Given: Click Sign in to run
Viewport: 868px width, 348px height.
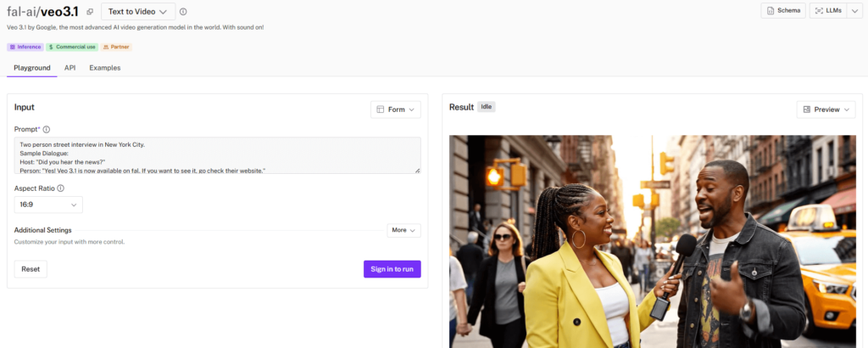Looking at the screenshot, I should [x=392, y=269].
